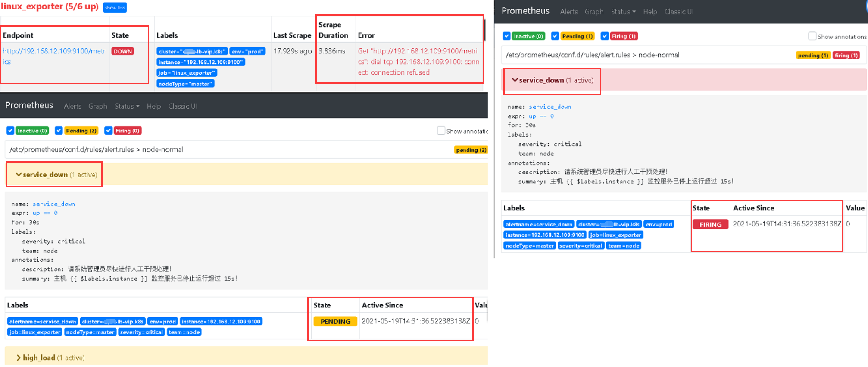
Task: Open Status dropdown in right Prometheus navbar
Action: [623, 12]
